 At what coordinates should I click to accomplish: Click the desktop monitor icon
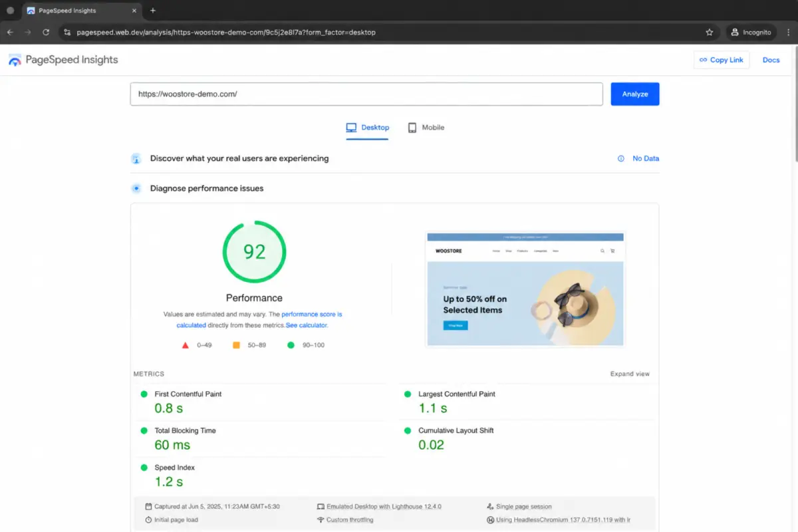pos(352,128)
